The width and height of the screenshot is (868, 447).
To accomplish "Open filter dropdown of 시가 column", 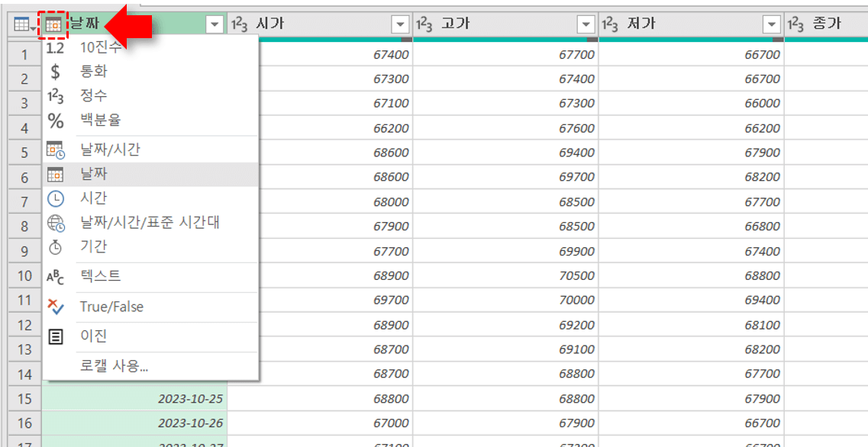I will point(400,24).
